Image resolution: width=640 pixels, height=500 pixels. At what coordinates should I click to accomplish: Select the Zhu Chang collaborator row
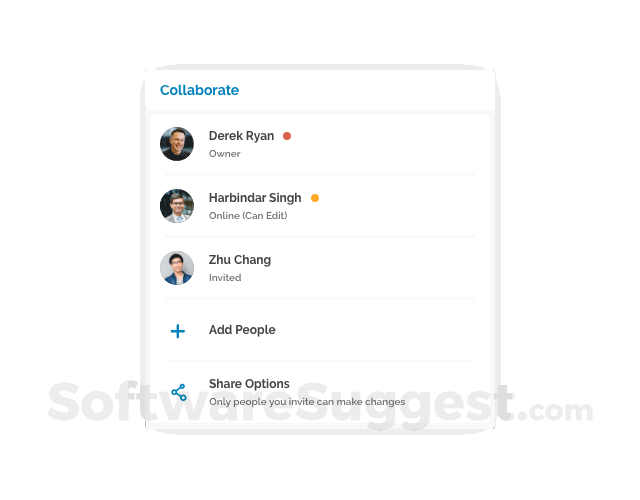point(320,268)
